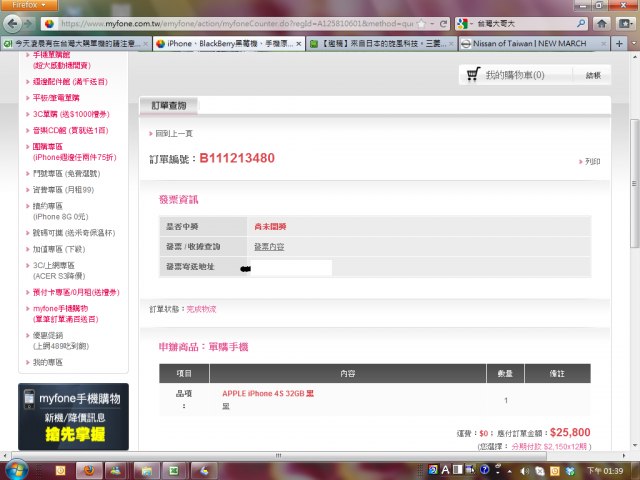Click the 列印 print link

click(x=592, y=161)
